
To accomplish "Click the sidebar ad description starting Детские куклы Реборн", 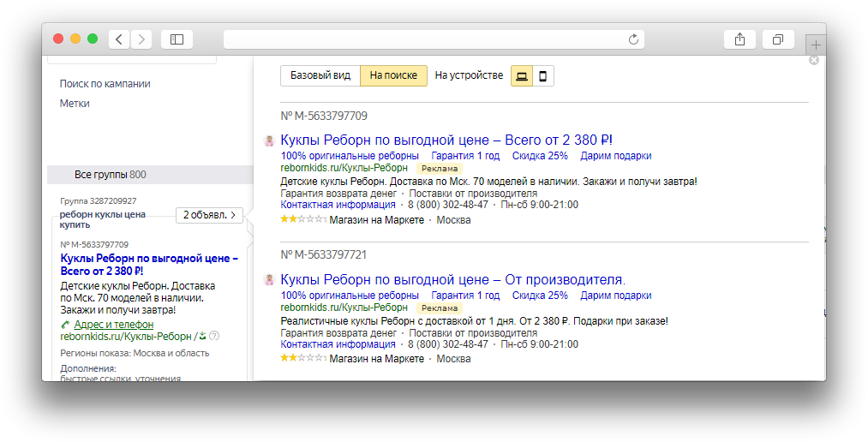I will (137, 298).
